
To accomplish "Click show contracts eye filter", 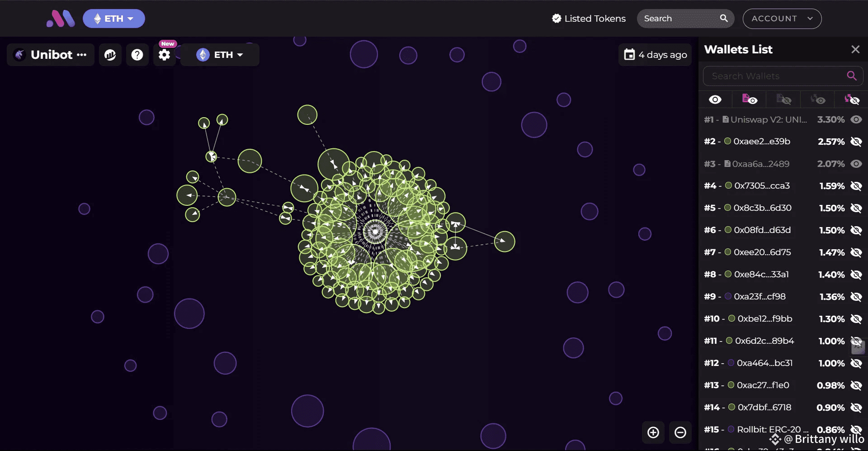I will pyautogui.click(x=750, y=100).
